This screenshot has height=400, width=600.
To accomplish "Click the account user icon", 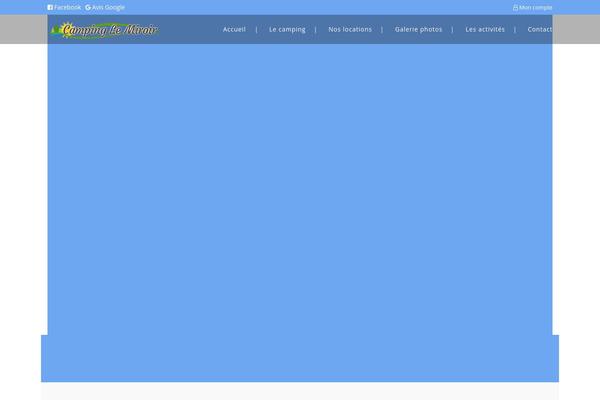I will click(x=515, y=7).
